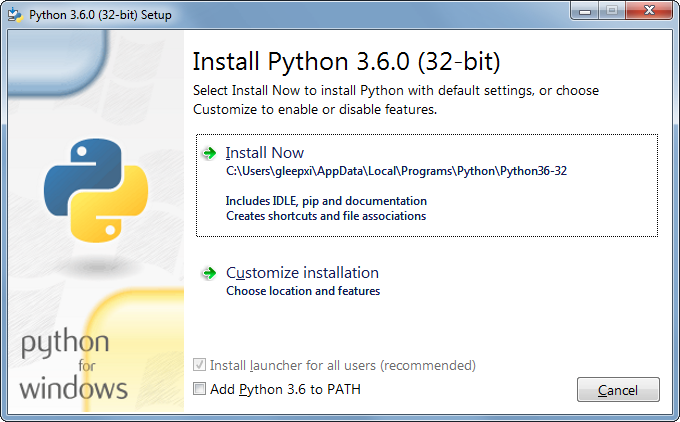
Task: Click Creates shortcuts and file associations text
Action: point(326,216)
